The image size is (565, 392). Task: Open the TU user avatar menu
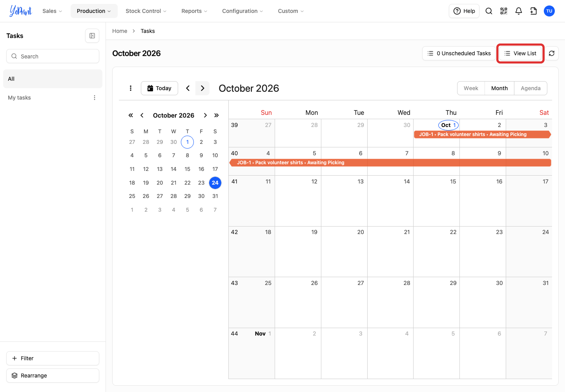click(549, 11)
